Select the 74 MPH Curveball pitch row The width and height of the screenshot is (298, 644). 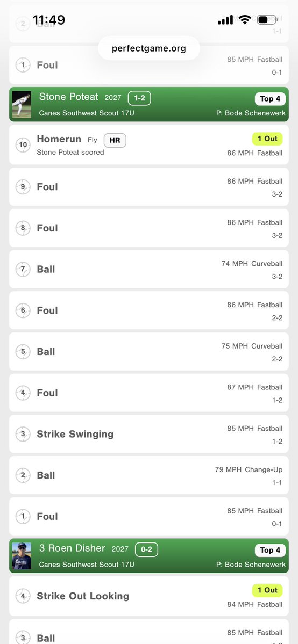pos(149,270)
